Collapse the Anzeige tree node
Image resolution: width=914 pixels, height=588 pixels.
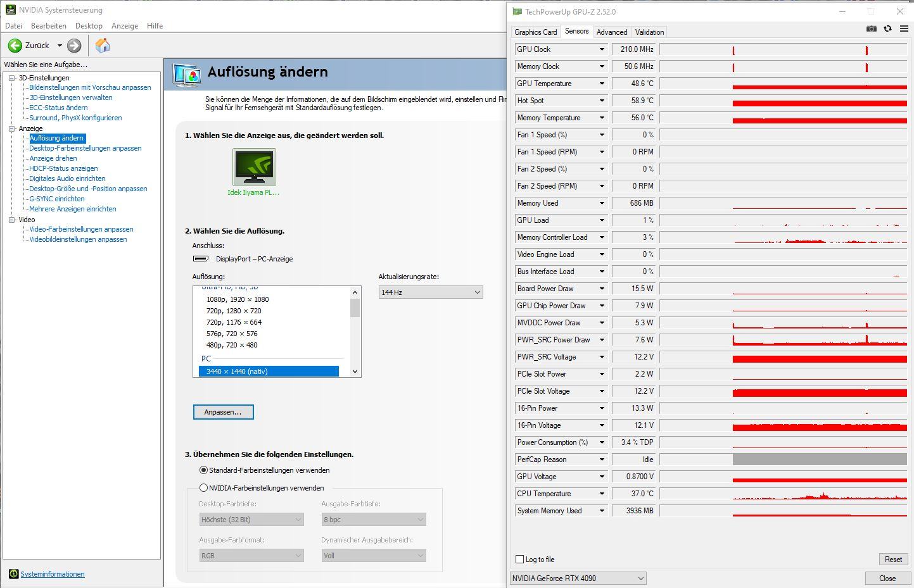[x=11, y=128]
